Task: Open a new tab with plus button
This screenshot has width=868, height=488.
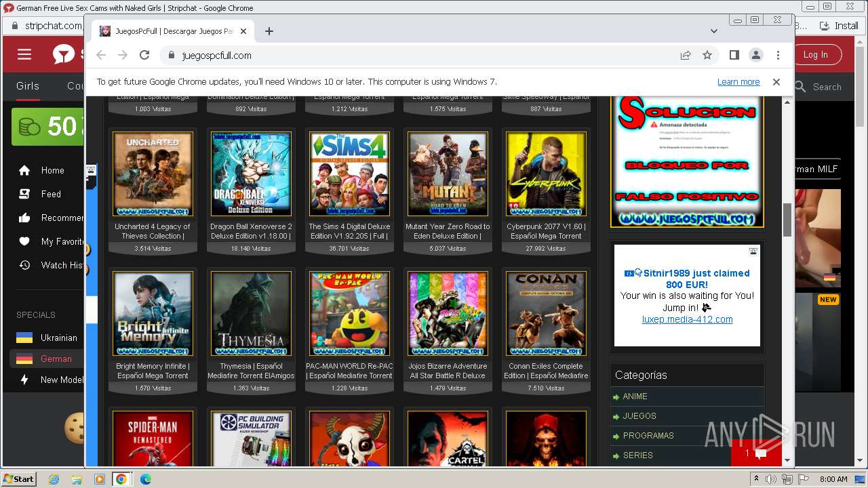Action: coord(269,31)
